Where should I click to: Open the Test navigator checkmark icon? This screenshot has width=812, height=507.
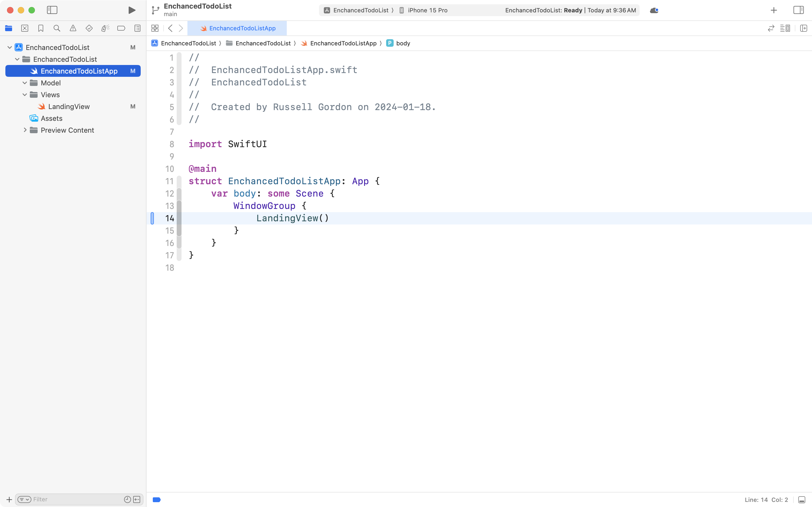(x=89, y=28)
